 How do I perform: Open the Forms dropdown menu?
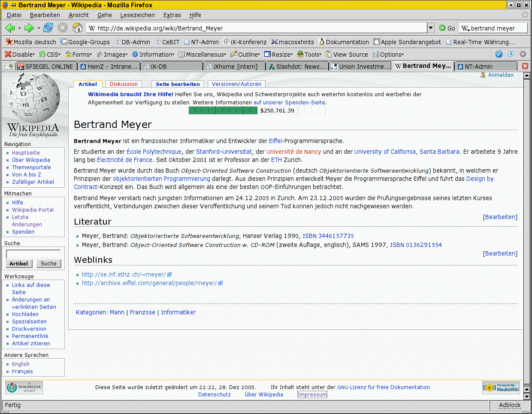pyautogui.click(x=78, y=55)
